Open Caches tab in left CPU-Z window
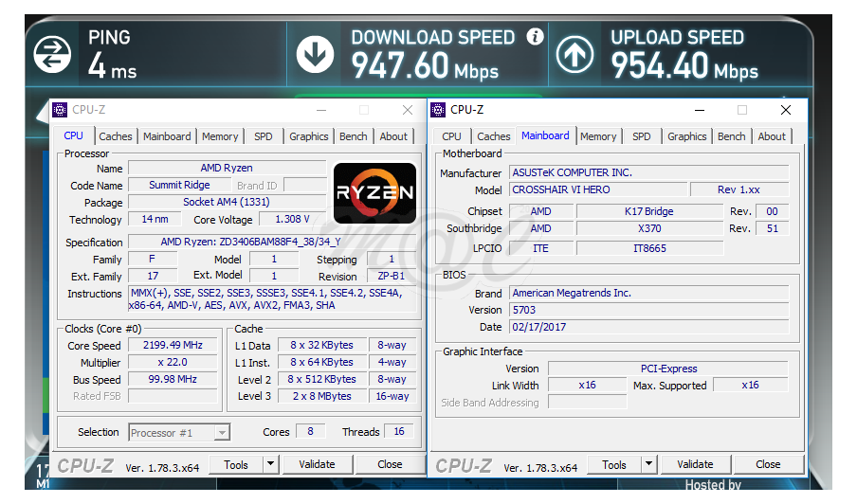Viewport: 857px width, 504px height. point(116,136)
